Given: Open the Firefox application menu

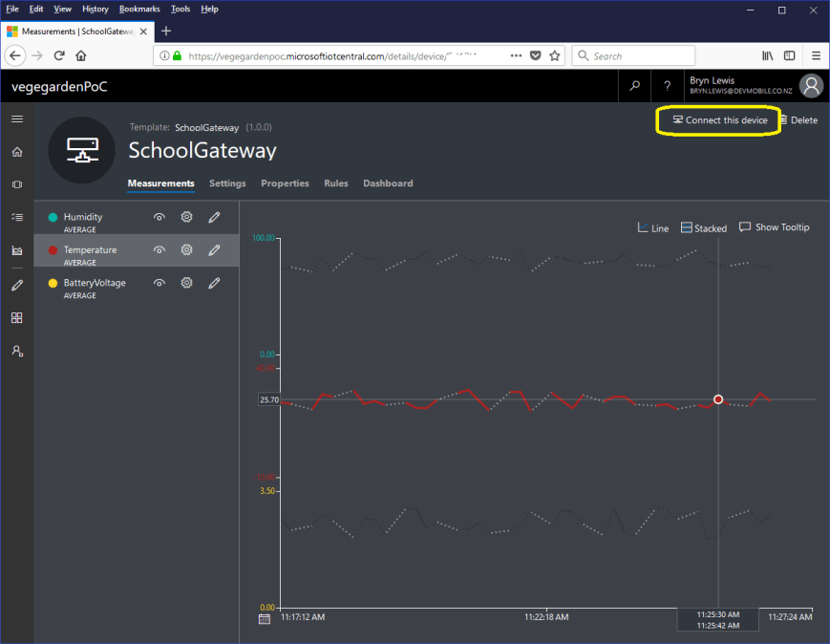Looking at the screenshot, I should point(819,55).
